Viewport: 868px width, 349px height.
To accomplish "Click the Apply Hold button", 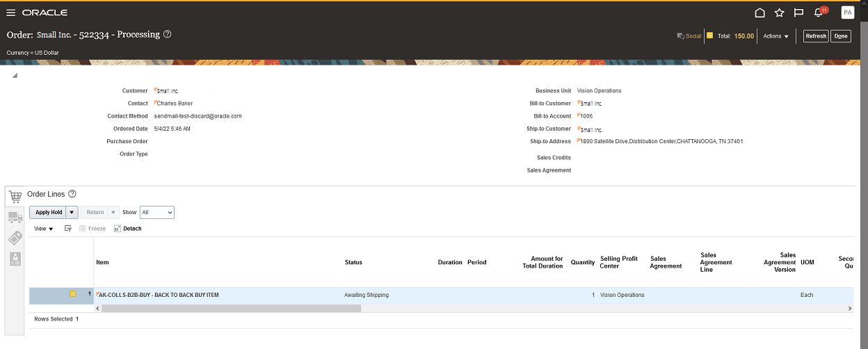I will (49, 212).
